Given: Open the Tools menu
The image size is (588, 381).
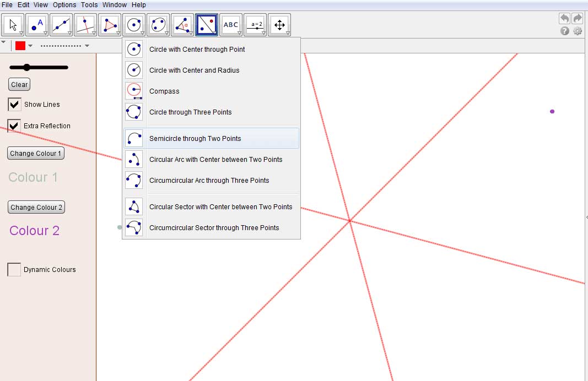Looking at the screenshot, I should (89, 4).
